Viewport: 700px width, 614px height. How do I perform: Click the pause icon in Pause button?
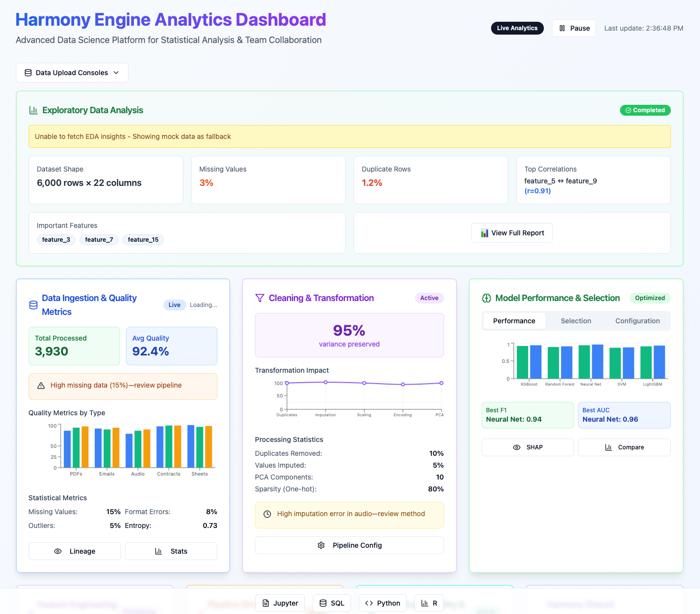[562, 28]
